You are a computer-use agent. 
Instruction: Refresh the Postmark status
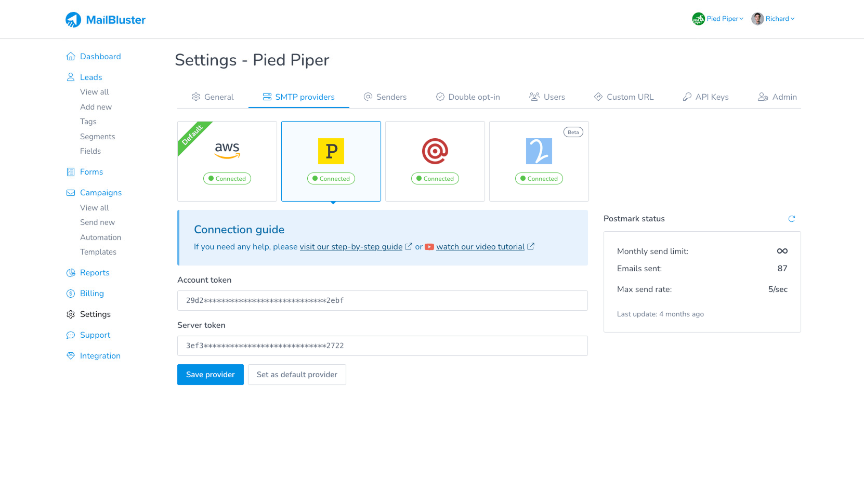point(791,219)
